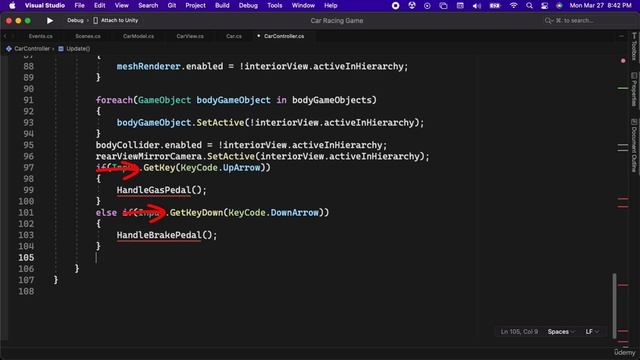Image resolution: width=640 pixels, height=360 pixels.
Task: Switch to the CarModel.cs tab
Action: (138, 36)
